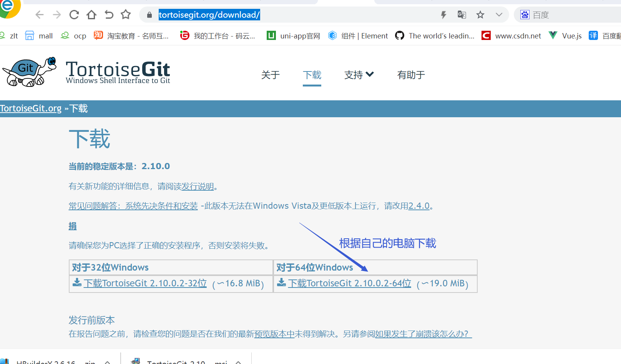Open the zlt bookmark
This screenshot has width=621, height=364.
pos(9,36)
